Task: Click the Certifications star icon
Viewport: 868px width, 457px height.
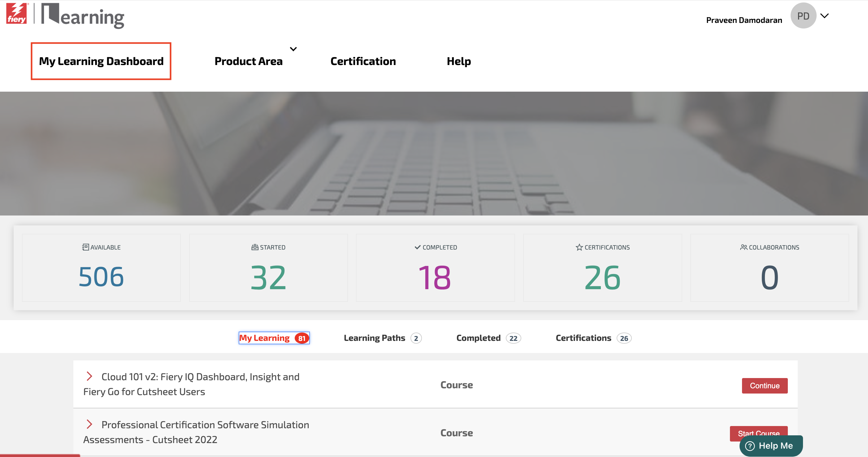Action: pyautogui.click(x=579, y=247)
